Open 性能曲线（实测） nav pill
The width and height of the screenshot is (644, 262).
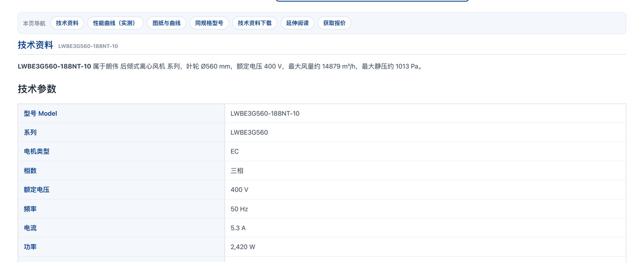(116, 23)
